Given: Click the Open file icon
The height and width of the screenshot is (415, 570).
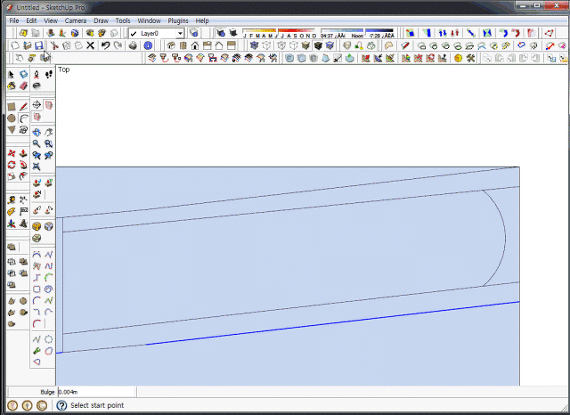Looking at the screenshot, I should [x=27, y=45].
